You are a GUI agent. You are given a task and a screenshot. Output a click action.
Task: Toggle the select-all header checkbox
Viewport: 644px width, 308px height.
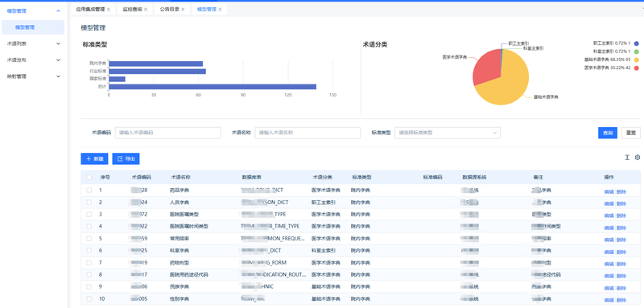coord(89,177)
